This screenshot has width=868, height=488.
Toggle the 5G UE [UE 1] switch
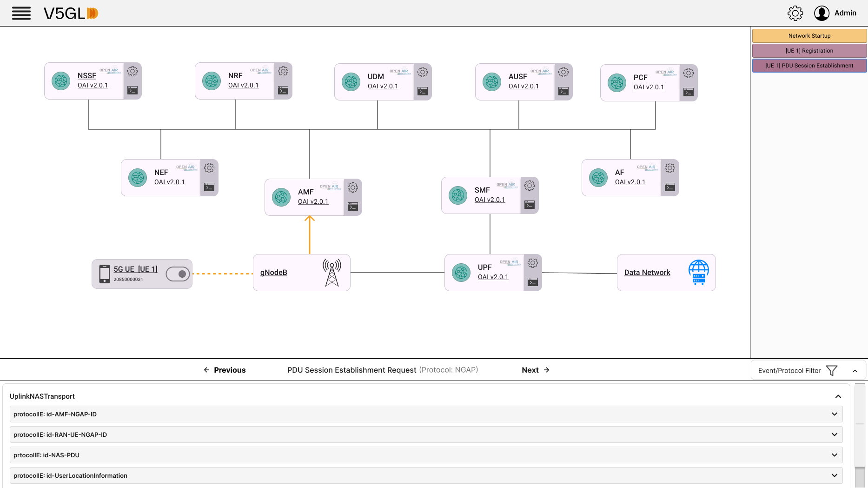tap(178, 274)
